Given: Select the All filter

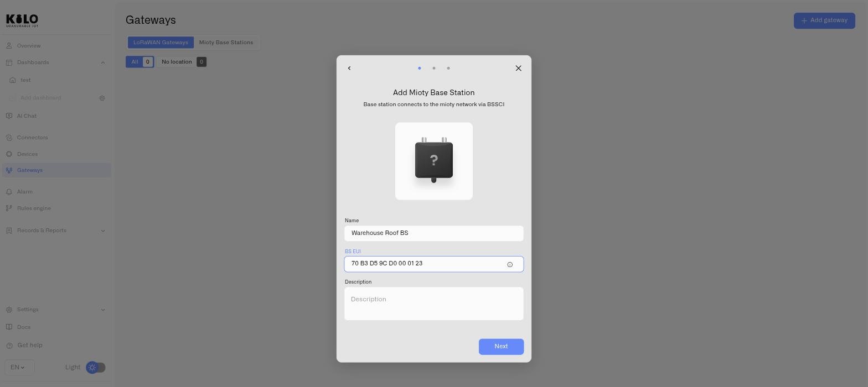Looking at the screenshot, I should tap(139, 62).
